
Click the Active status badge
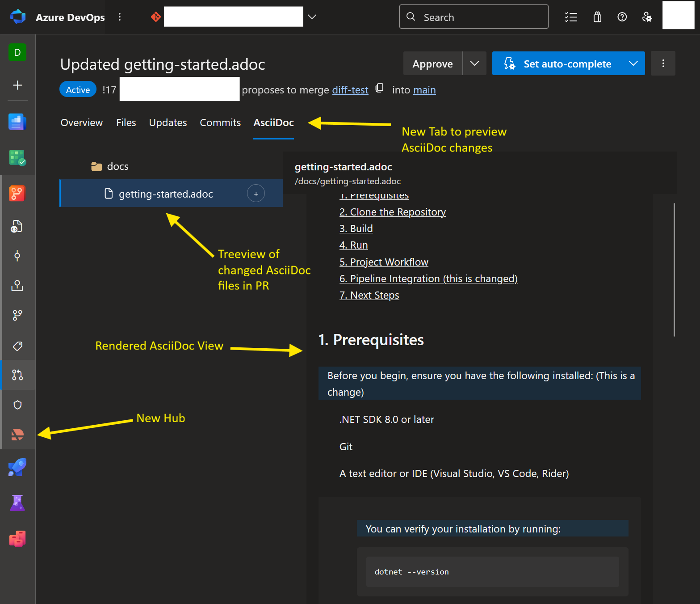tap(78, 89)
